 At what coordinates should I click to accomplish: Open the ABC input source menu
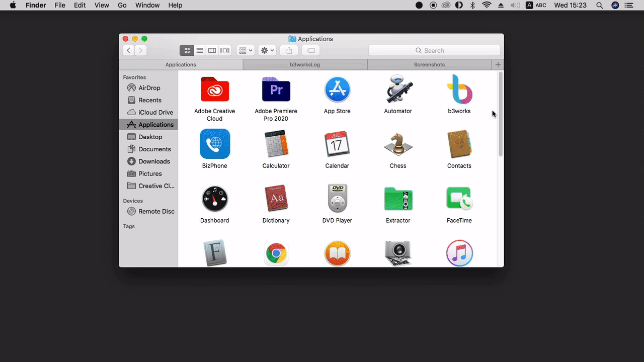(x=536, y=5)
